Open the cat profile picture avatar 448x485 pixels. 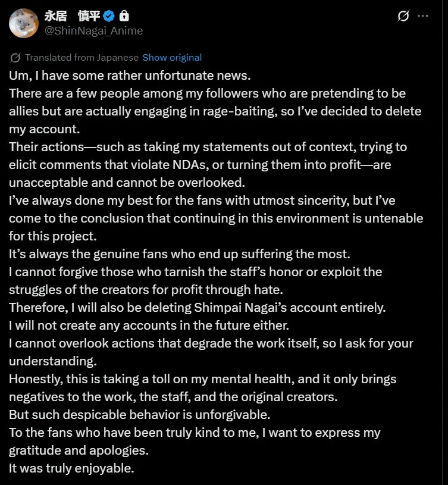coord(24,23)
